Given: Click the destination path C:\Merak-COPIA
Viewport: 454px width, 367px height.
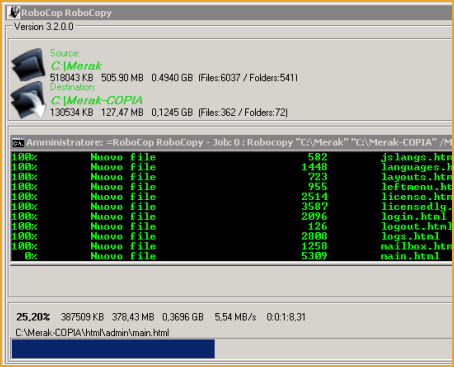Looking at the screenshot, I should 96,100.
